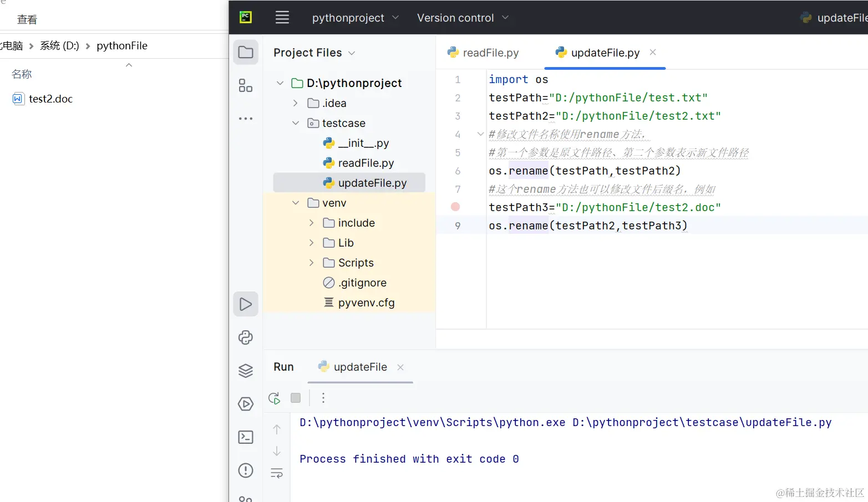This screenshot has height=502, width=868.
Task: Select test2.doc file in Explorer
Action: 43,99
